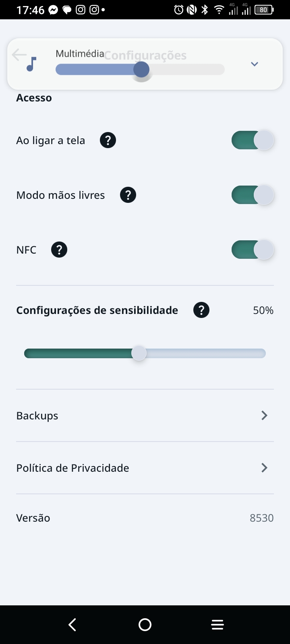290x644 pixels.
Task: Tap the NFC help question mark
Action: tap(59, 250)
